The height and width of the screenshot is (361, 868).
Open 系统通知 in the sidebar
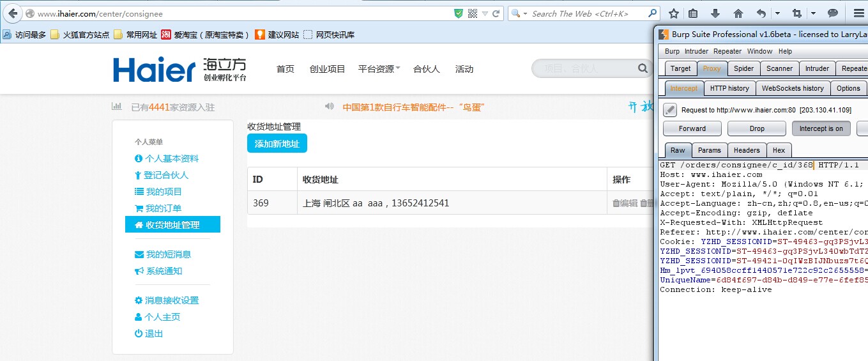(158, 271)
